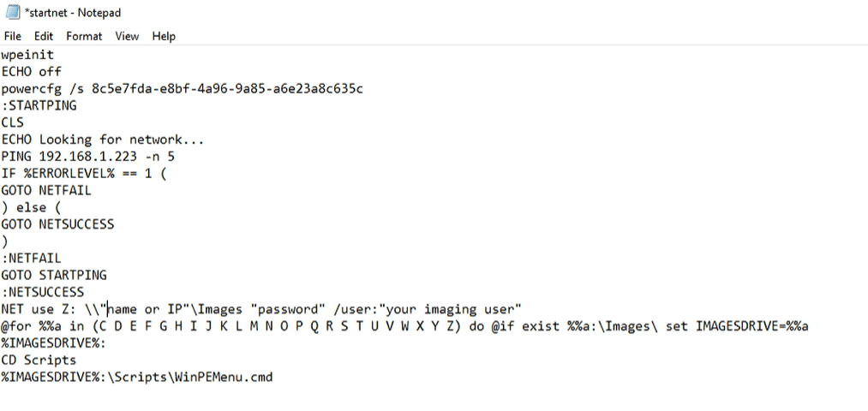Place cursor on the wpeinit line
The height and width of the screenshot is (411, 868).
[27, 55]
